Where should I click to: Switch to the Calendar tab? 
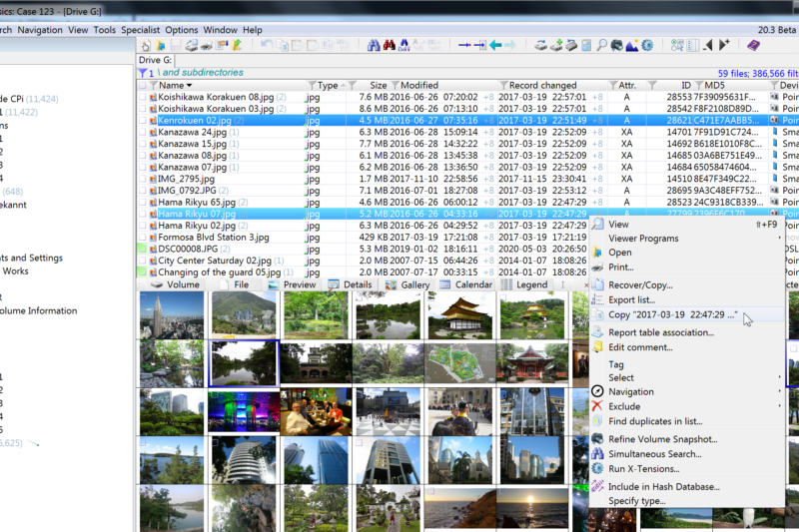(x=466, y=284)
